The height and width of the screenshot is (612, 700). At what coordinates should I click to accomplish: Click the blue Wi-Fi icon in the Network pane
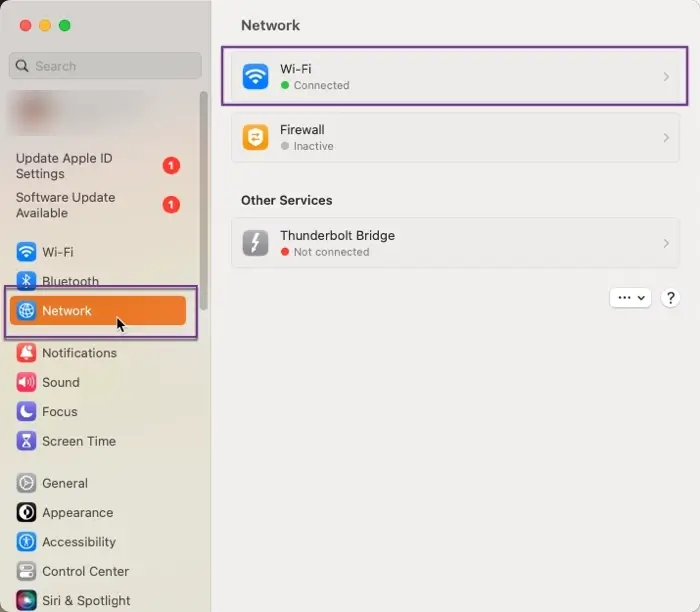click(255, 76)
